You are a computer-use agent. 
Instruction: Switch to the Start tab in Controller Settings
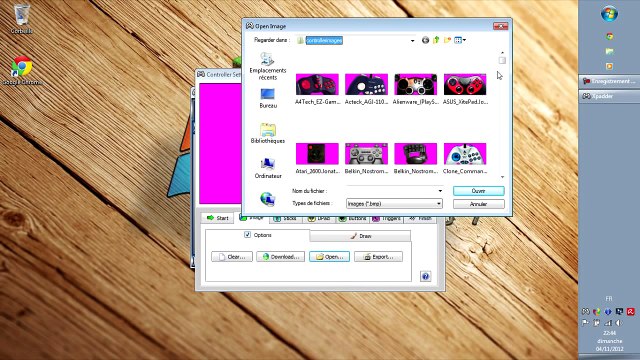tap(218, 218)
